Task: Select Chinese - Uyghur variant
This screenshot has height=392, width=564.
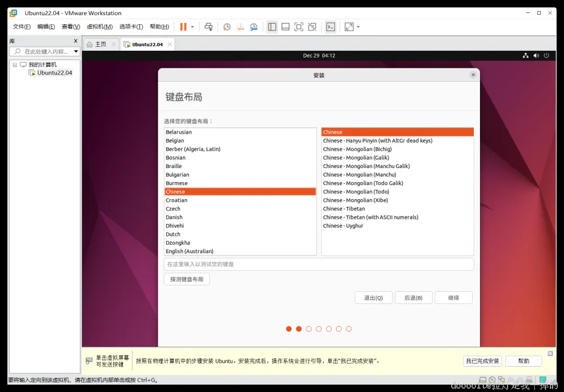Action: click(x=398, y=226)
